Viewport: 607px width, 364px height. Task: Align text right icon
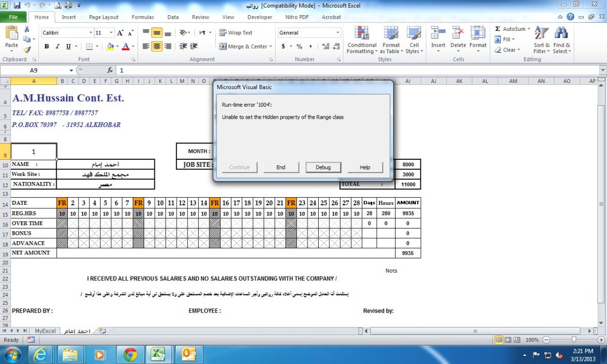click(x=167, y=47)
